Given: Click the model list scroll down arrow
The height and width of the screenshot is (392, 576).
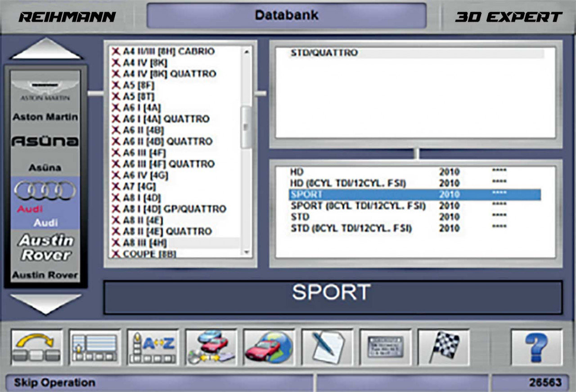Looking at the screenshot, I should point(246,252).
